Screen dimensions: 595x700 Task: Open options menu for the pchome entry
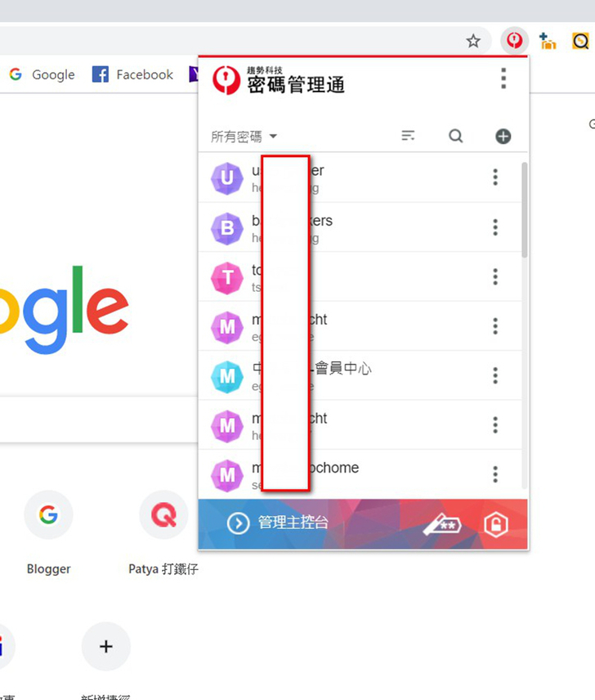(495, 474)
